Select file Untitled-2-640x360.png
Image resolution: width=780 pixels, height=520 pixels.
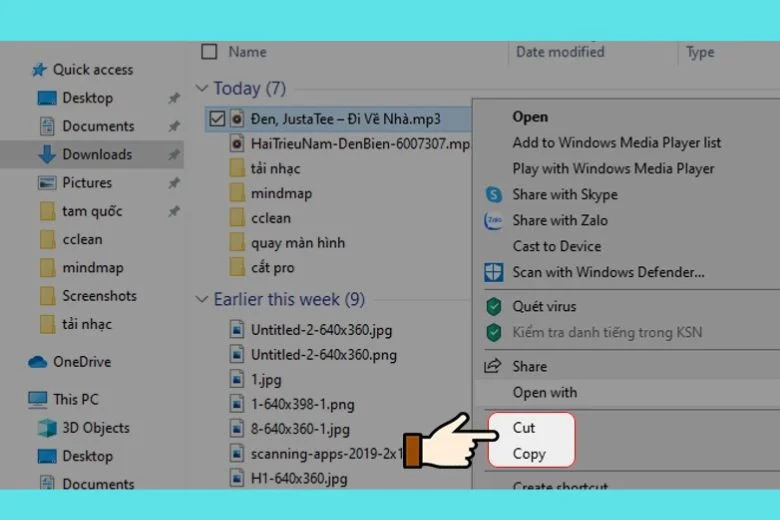click(x=323, y=355)
